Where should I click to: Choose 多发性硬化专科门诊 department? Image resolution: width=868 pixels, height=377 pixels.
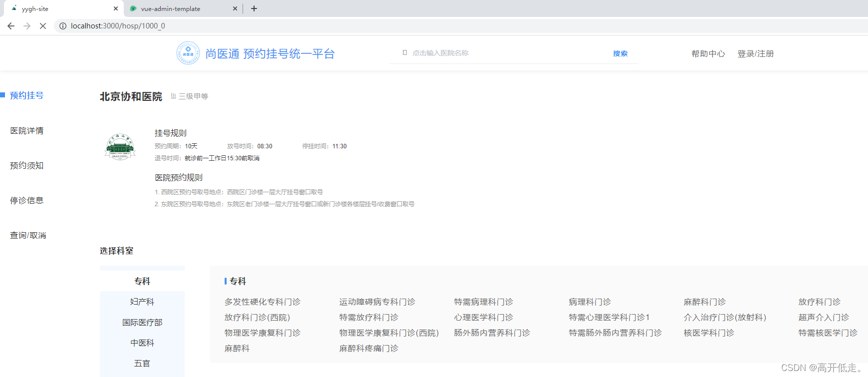(x=263, y=302)
